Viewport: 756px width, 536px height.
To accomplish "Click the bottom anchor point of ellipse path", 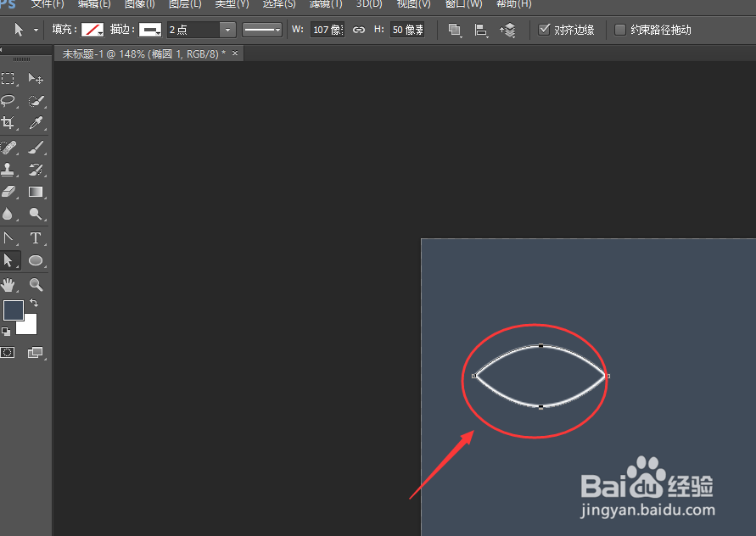I will [x=541, y=407].
